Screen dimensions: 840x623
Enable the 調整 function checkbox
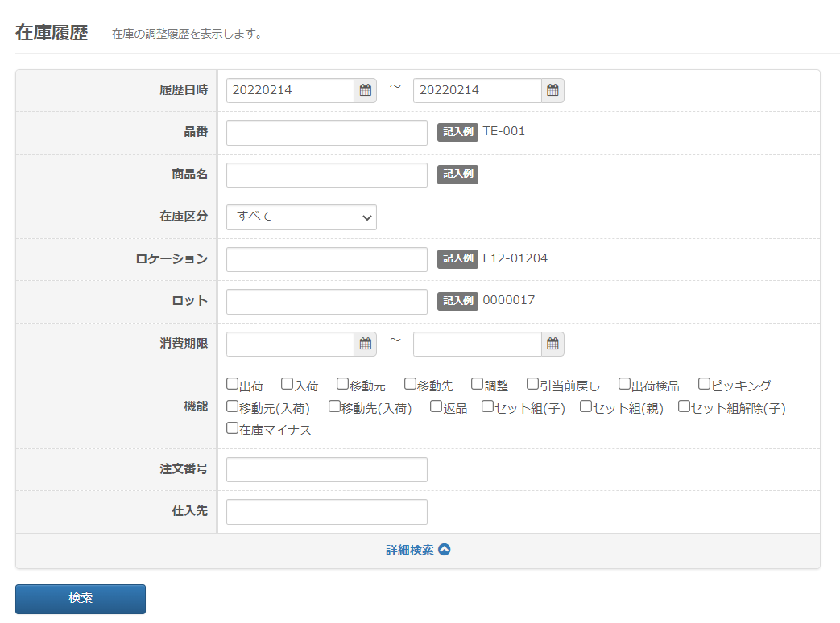tap(478, 385)
